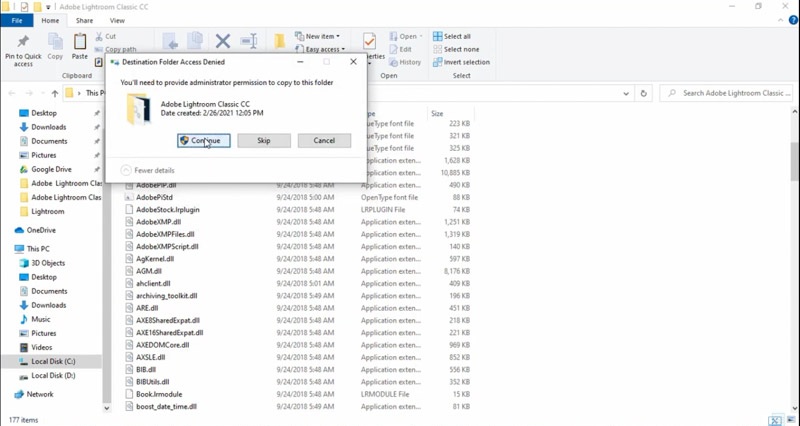The width and height of the screenshot is (800, 426).
Task: Select the Book.lrmodule file
Action: click(159, 394)
